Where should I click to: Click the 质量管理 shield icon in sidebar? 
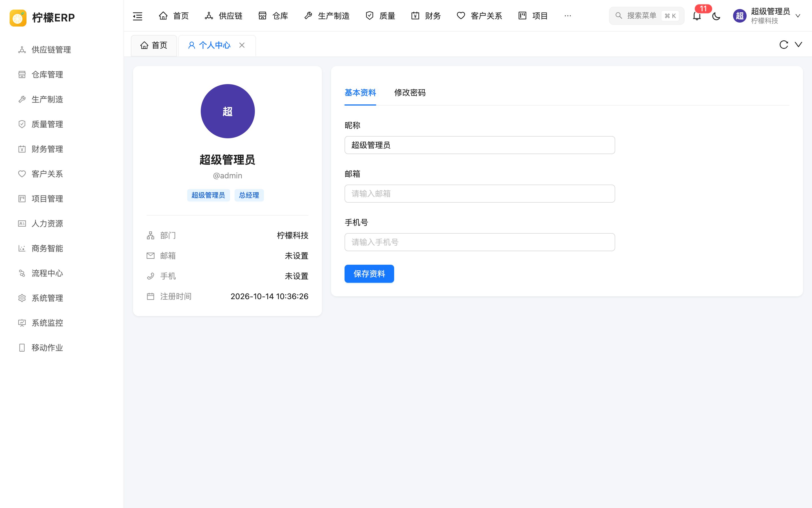22,124
